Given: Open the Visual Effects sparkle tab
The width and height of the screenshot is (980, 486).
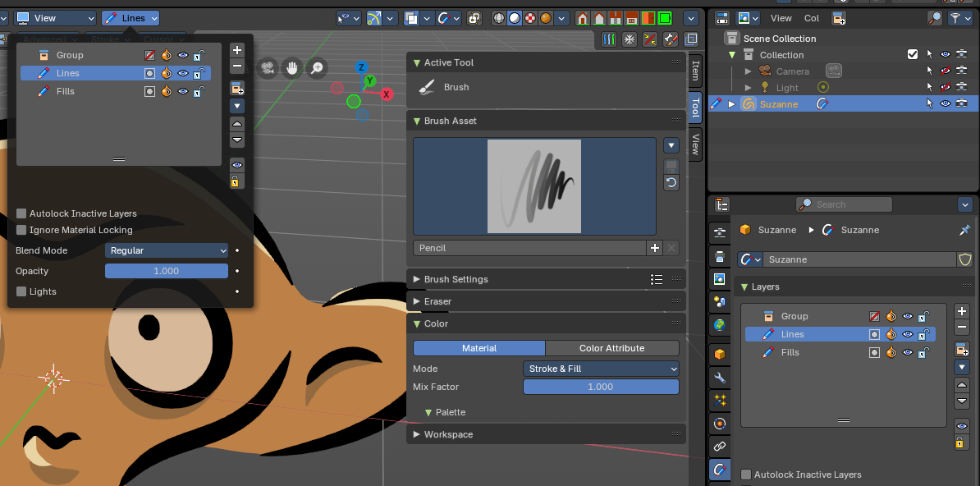Looking at the screenshot, I should 719,400.
